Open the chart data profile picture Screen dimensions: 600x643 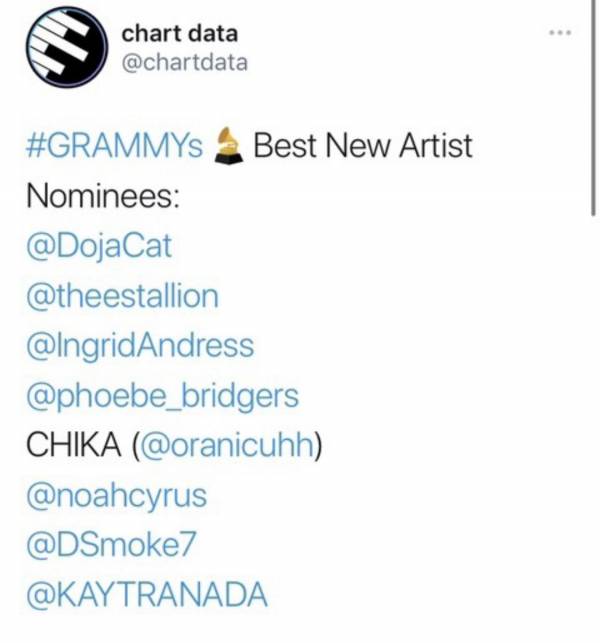[x=67, y=48]
